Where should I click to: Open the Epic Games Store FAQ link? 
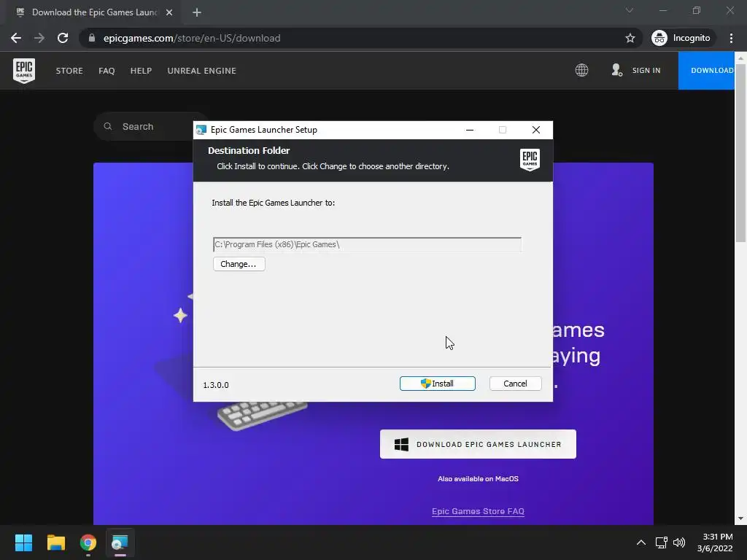pyautogui.click(x=478, y=511)
